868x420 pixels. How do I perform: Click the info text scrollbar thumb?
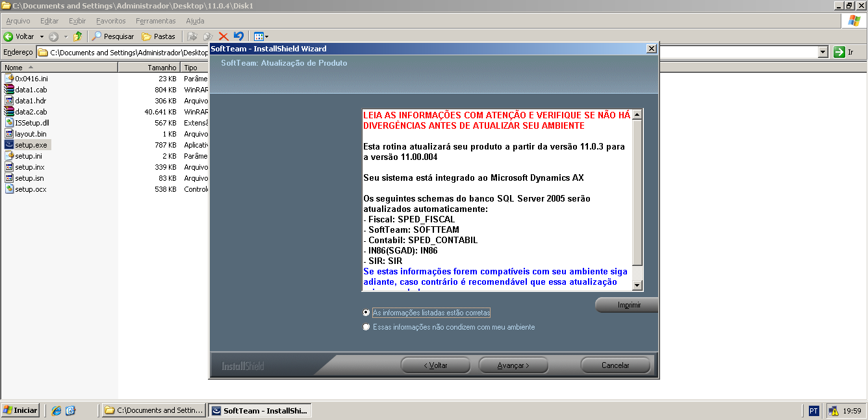(x=637, y=192)
